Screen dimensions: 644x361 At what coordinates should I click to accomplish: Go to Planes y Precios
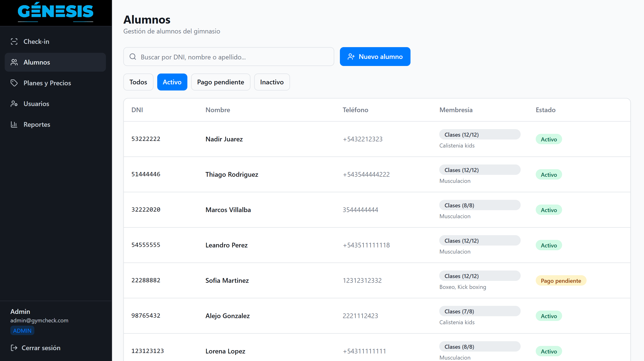(55, 83)
